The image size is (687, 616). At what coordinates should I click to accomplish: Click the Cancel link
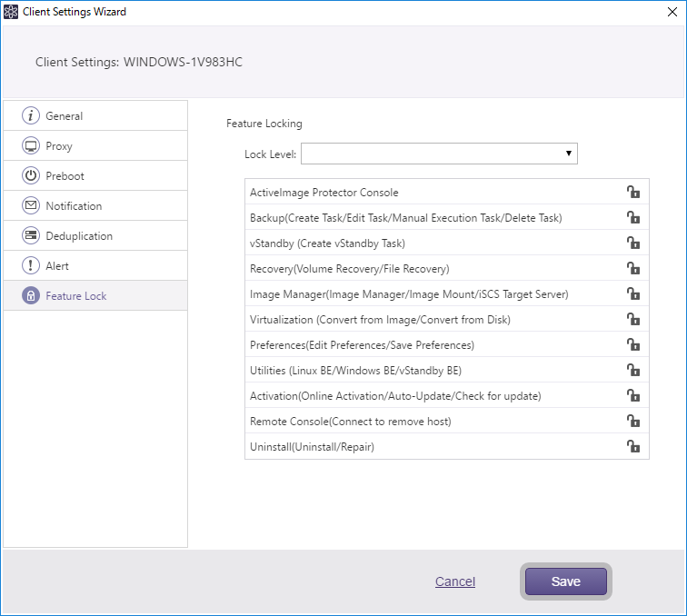(x=455, y=581)
